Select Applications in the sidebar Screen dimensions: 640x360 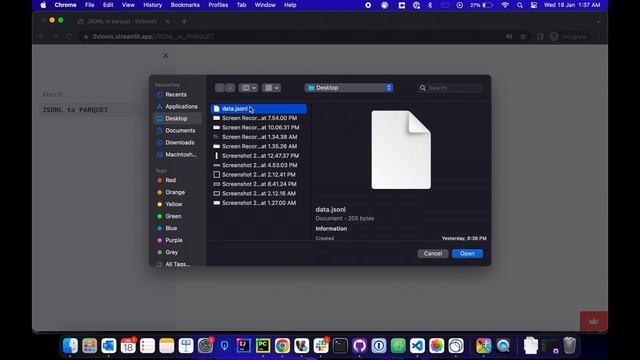176,107
